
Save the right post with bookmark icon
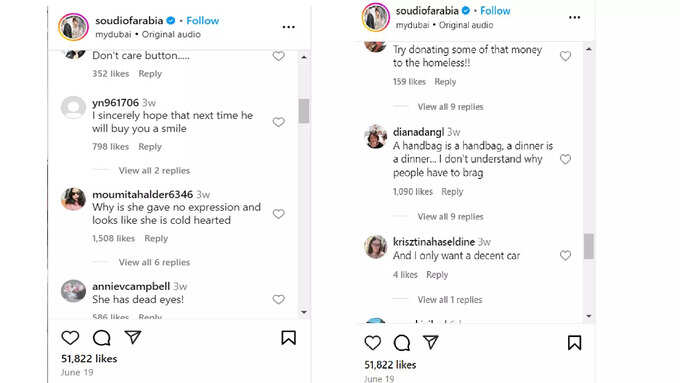[575, 343]
